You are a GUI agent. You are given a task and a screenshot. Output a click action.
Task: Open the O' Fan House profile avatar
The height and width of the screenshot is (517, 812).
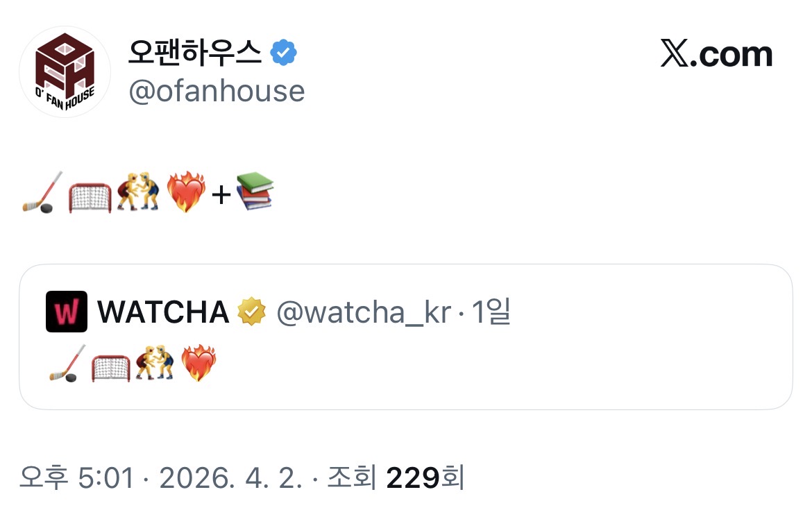65,71
